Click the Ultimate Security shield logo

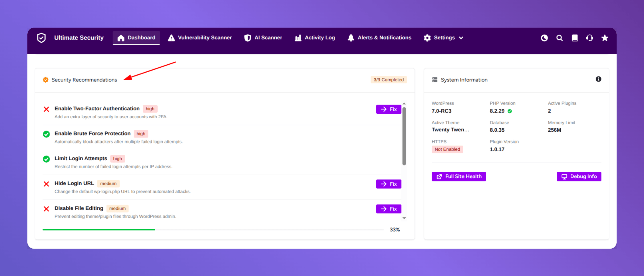point(41,38)
